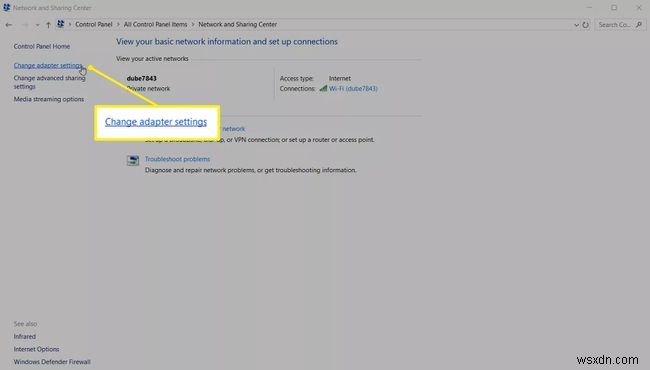Screen dimensions: 650x370
Task: Go back with the back arrow
Action: pos(9,25)
